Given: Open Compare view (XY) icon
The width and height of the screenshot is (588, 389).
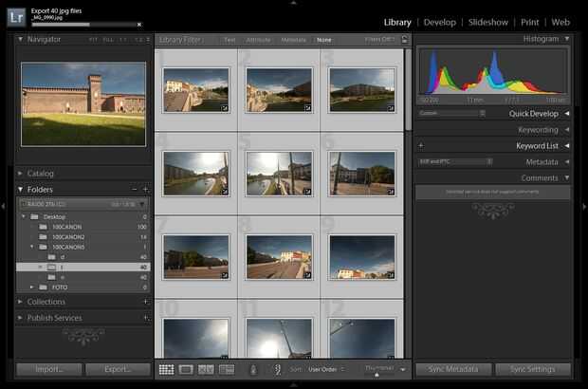Looking at the screenshot, I should [206, 369].
